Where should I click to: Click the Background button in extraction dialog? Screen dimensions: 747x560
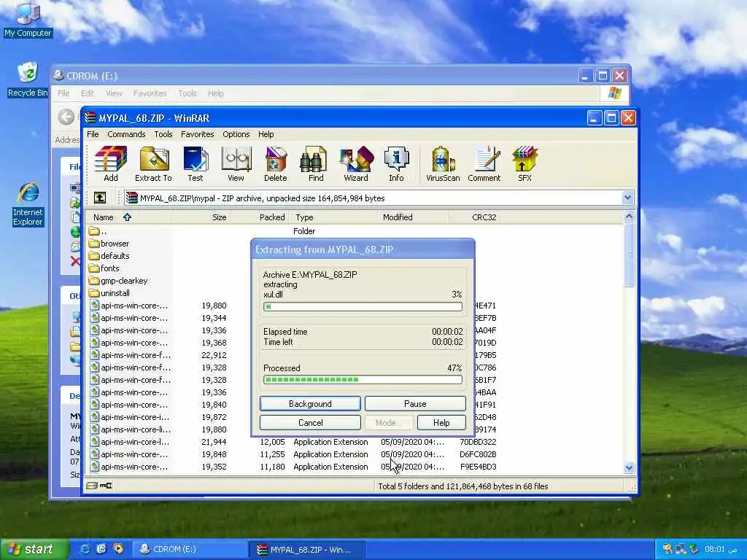tap(310, 404)
